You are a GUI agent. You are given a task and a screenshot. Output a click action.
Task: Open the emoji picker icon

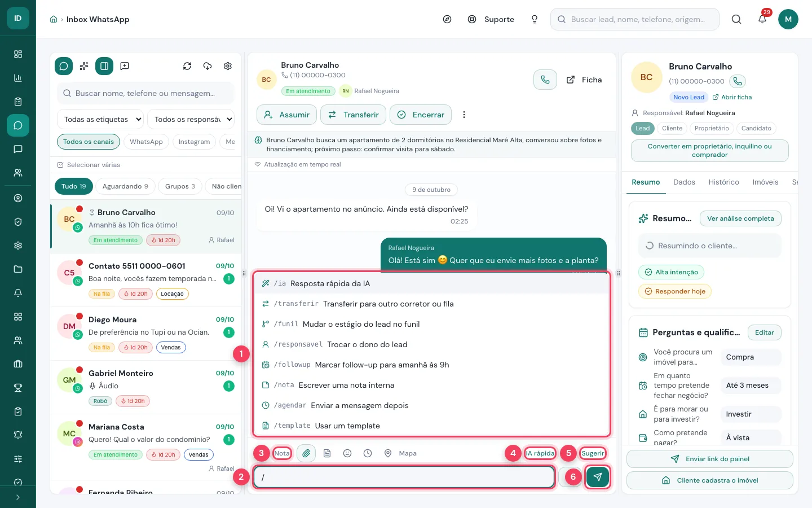pos(347,453)
